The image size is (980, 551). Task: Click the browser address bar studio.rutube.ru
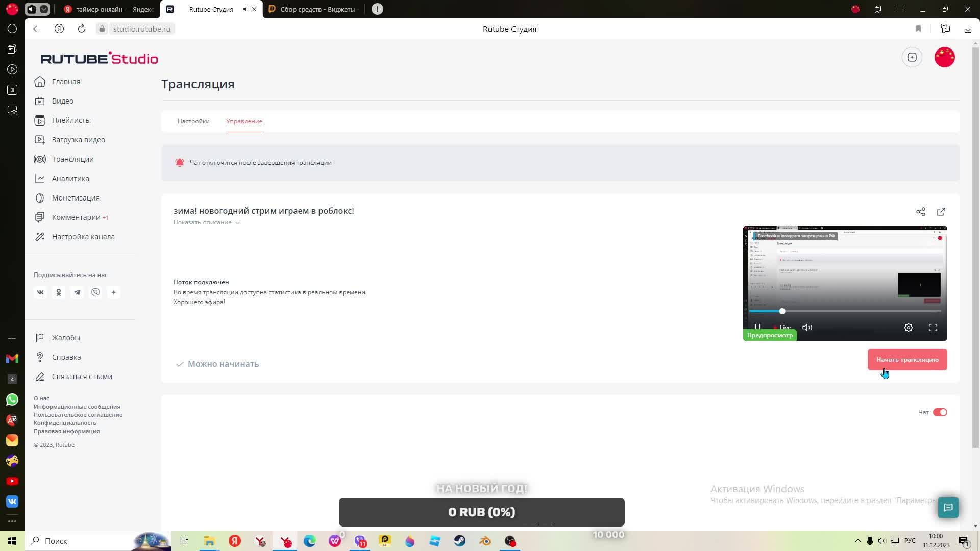141,29
